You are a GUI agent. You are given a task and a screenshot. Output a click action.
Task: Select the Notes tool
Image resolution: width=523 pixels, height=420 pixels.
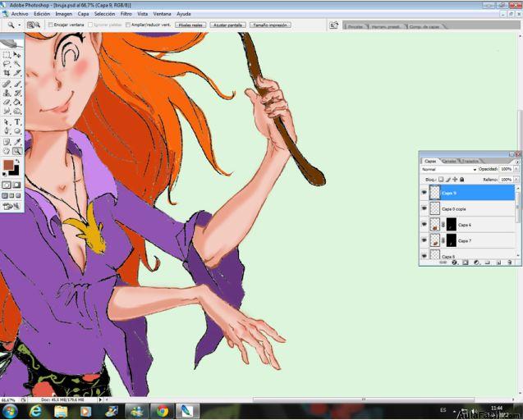pyautogui.click(x=7, y=143)
